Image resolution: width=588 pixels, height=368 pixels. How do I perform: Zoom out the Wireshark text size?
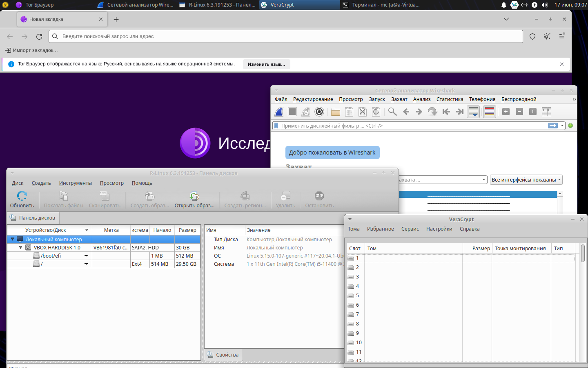pyautogui.click(x=519, y=112)
